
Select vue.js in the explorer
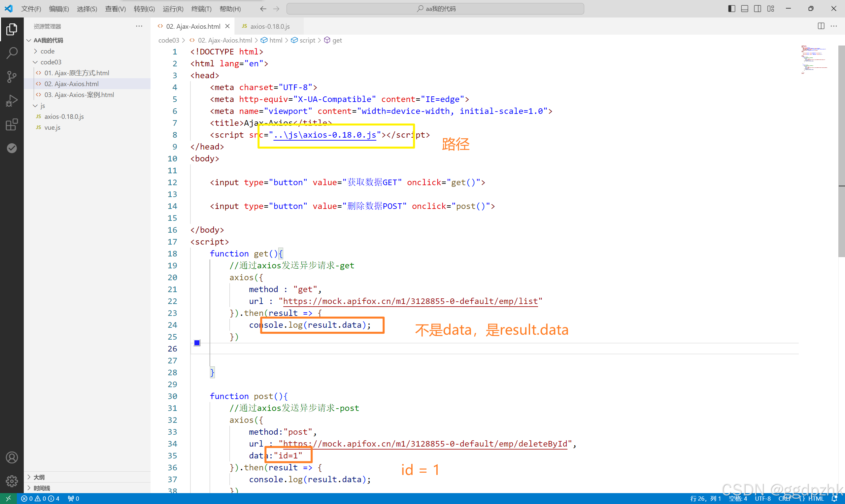[52, 127]
